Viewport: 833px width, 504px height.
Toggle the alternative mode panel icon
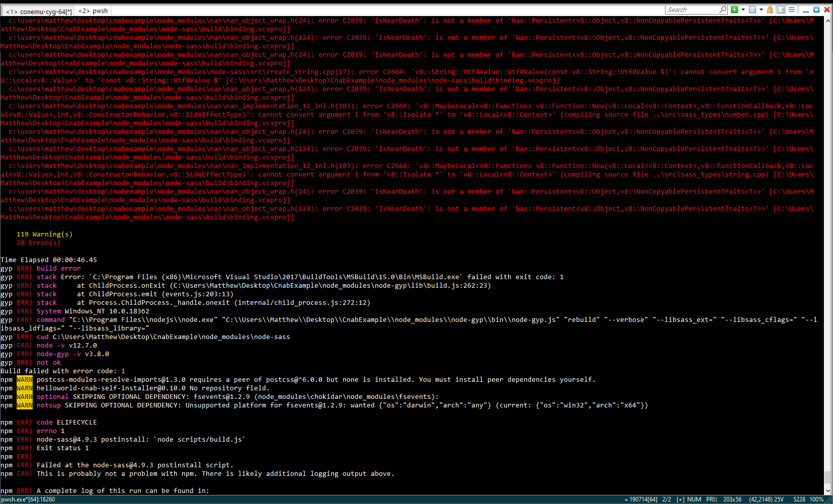coord(781,10)
